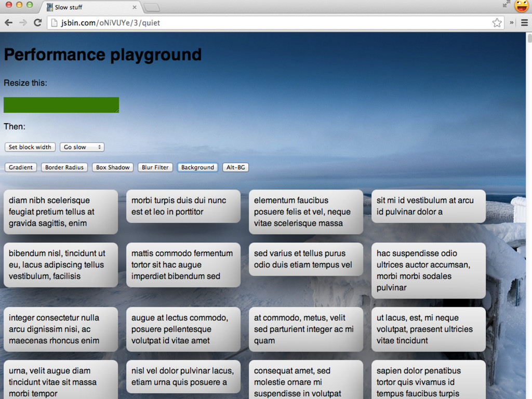Viewport: 532px width, 399px height.
Task: Toggle the Gradient effect
Action: point(21,167)
